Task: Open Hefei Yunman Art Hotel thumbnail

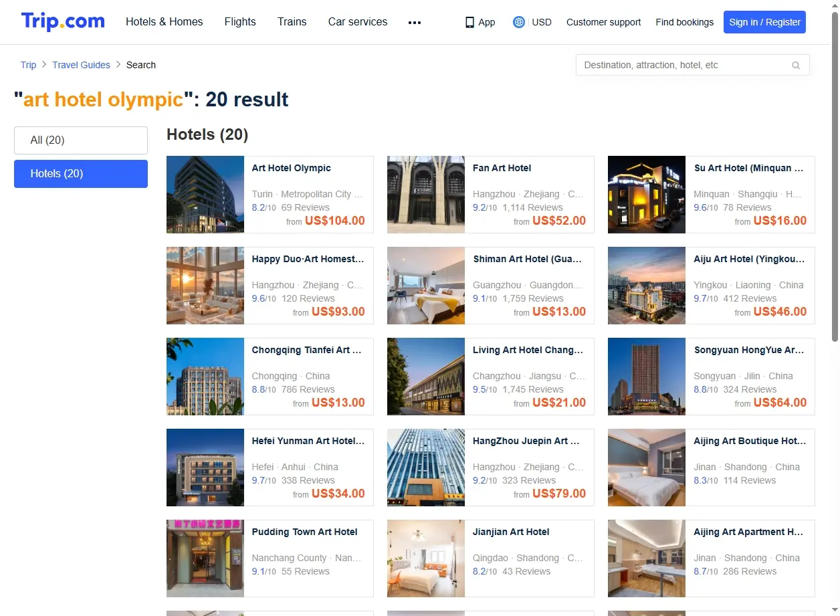Action: (x=205, y=468)
